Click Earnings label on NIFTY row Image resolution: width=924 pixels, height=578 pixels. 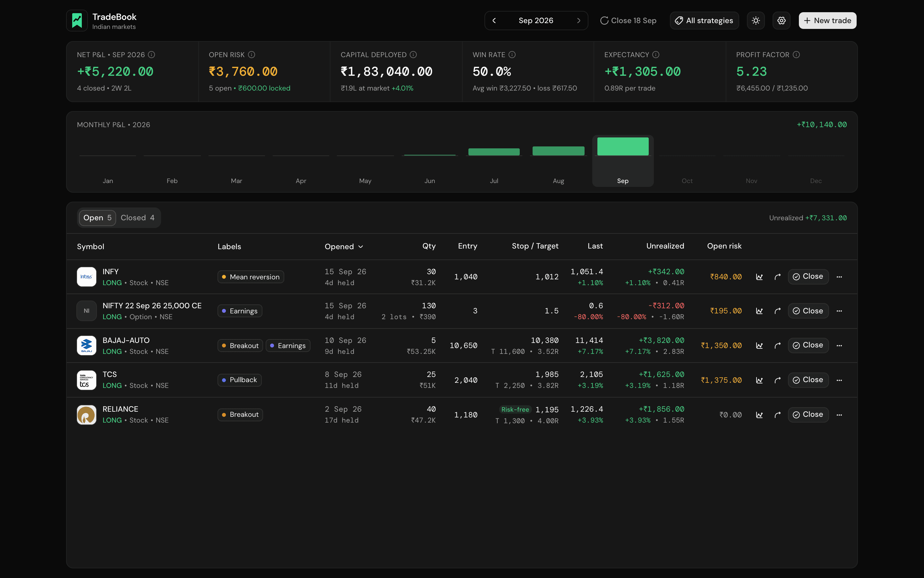coord(239,311)
